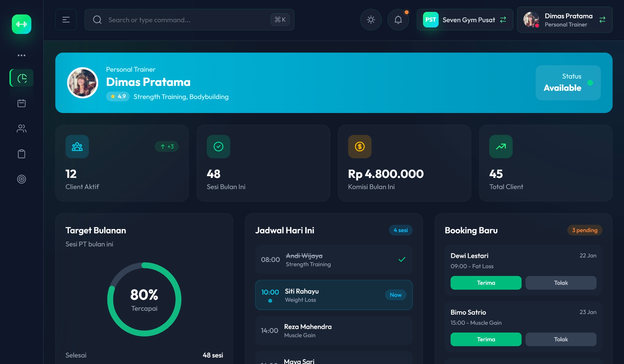The width and height of the screenshot is (624, 364).
Task: Open the 08:00 Andi Wijaya session
Action: click(334, 260)
